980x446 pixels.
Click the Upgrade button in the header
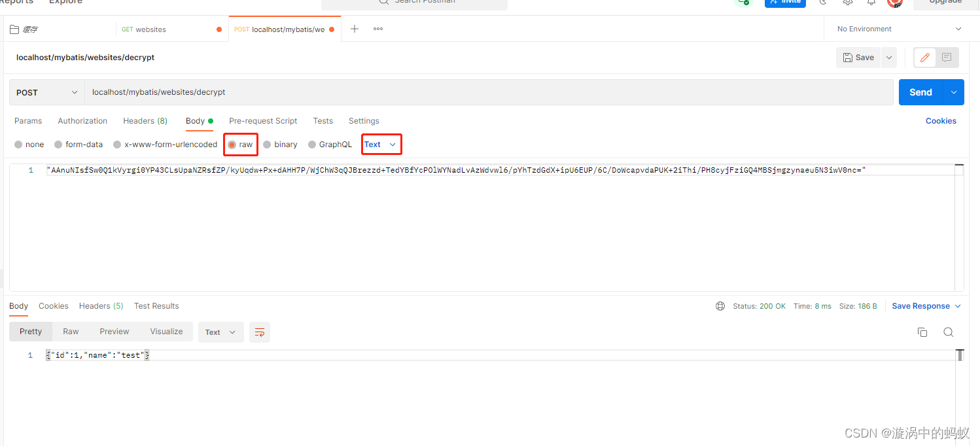point(946,2)
